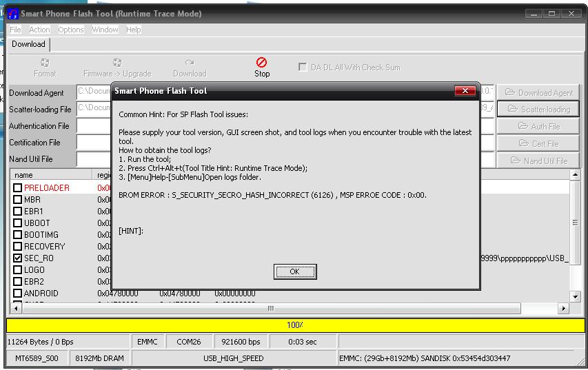Click OK in the error dialog
The width and height of the screenshot is (588, 370).
coord(295,271)
